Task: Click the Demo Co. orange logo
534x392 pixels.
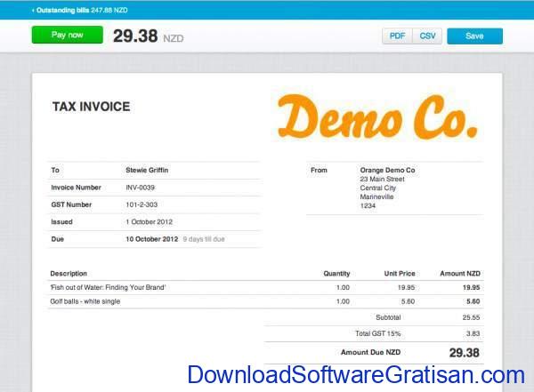Action: [x=377, y=116]
